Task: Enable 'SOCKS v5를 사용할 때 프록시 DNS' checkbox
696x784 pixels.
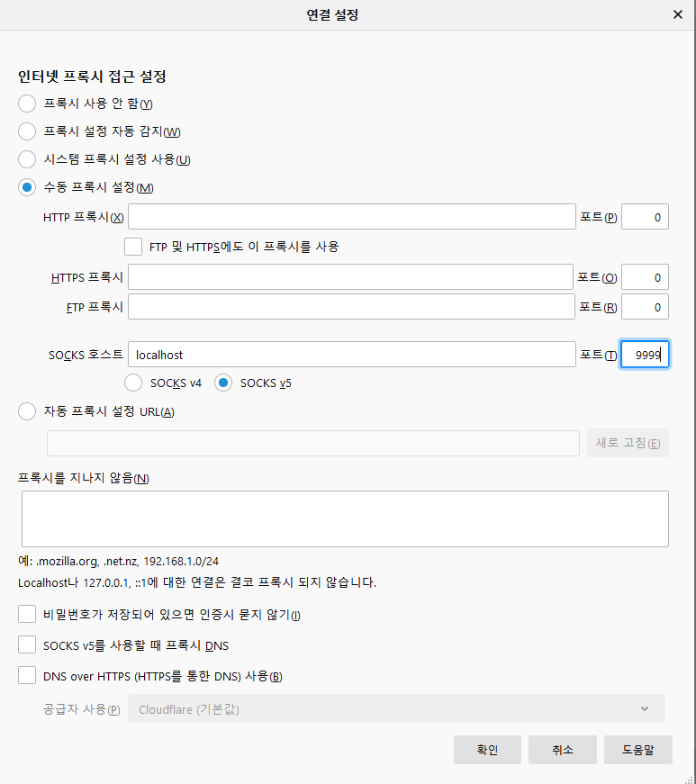Action: [27, 645]
